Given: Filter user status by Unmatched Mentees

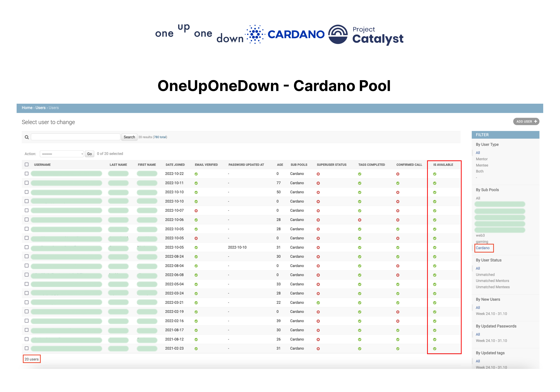Looking at the screenshot, I should [492, 287].
